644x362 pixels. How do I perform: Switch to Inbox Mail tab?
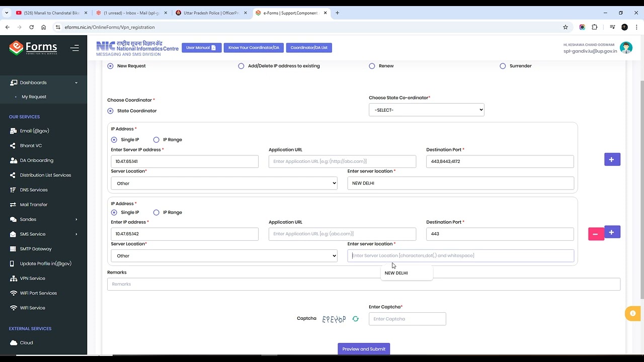[132, 13]
